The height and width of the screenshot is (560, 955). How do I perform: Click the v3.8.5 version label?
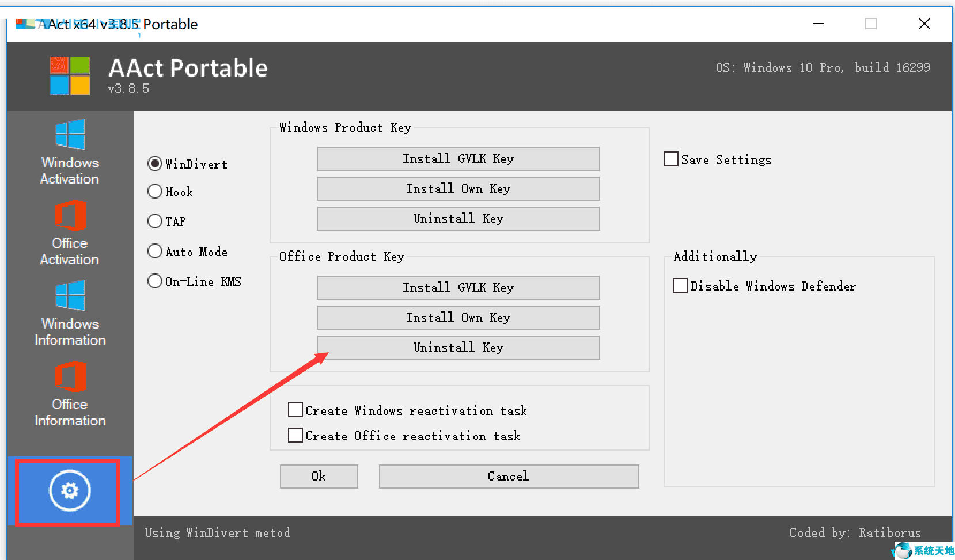point(128,89)
